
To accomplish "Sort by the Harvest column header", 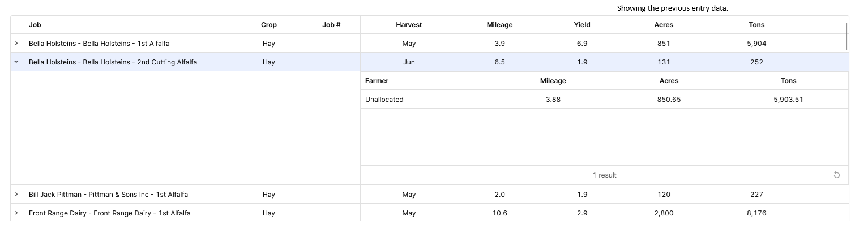I will 409,25.
